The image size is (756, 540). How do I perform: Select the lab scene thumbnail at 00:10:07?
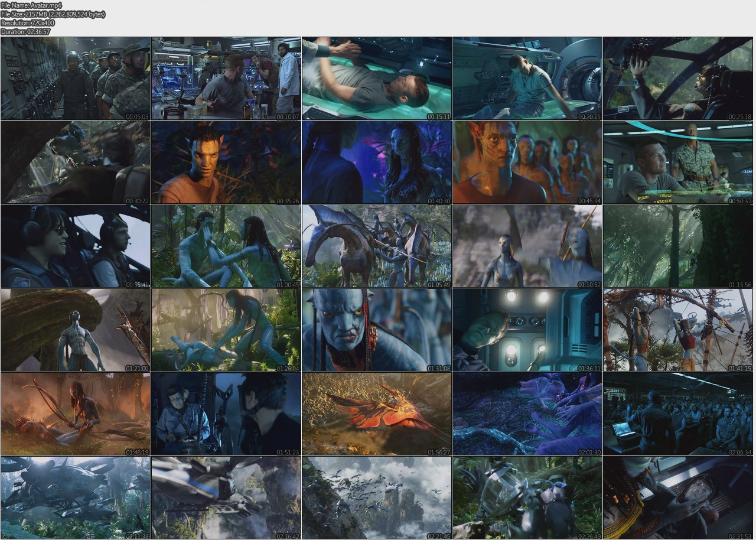[226, 79]
